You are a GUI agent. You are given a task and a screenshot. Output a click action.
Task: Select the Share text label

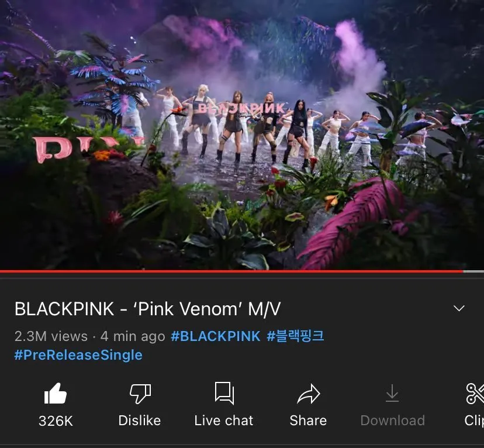pos(308,421)
